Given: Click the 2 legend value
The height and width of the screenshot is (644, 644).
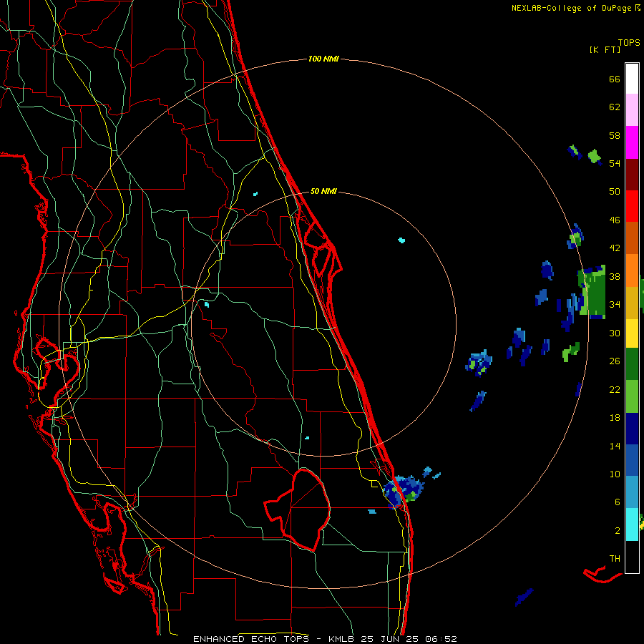Looking at the screenshot, I should [617, 531].
